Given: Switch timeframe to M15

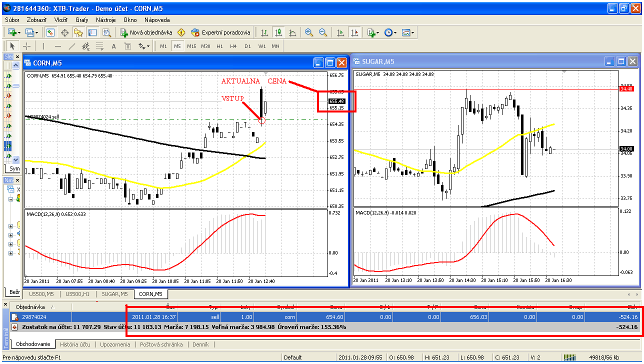Looking at the screenshot, I should [191, 46].
